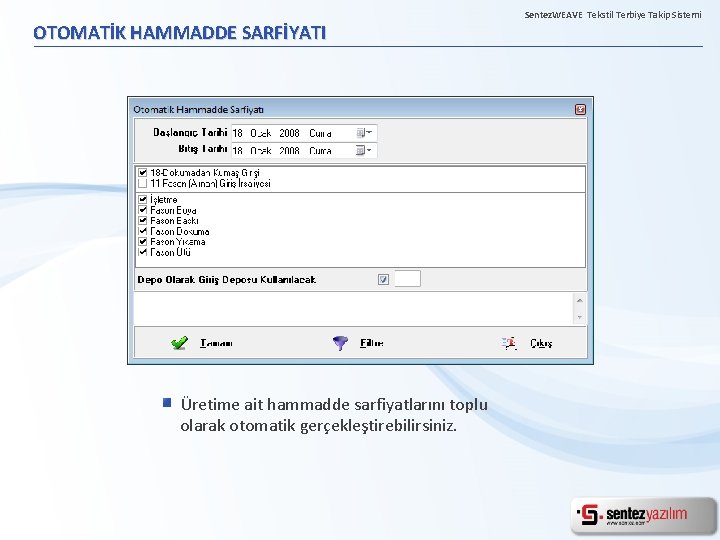This screenshot has width=720, height=540.
Task: Click 2008 year in Bitiş Tarihi field
Action: 289,151
